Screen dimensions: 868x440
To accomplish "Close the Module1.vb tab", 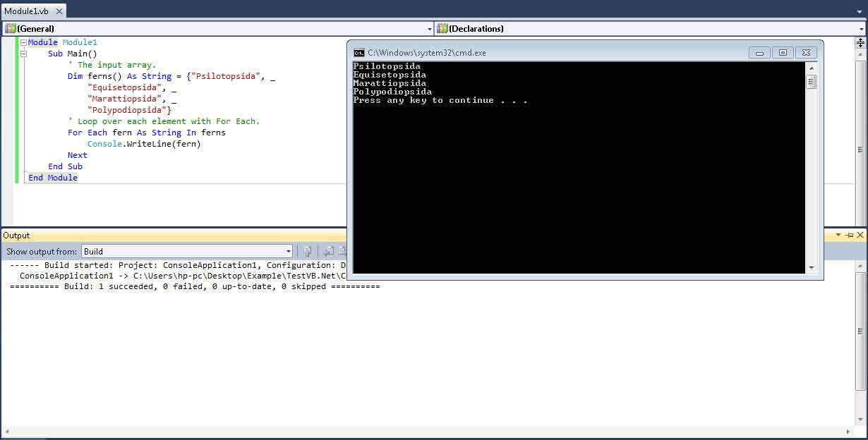I will 59,11.
